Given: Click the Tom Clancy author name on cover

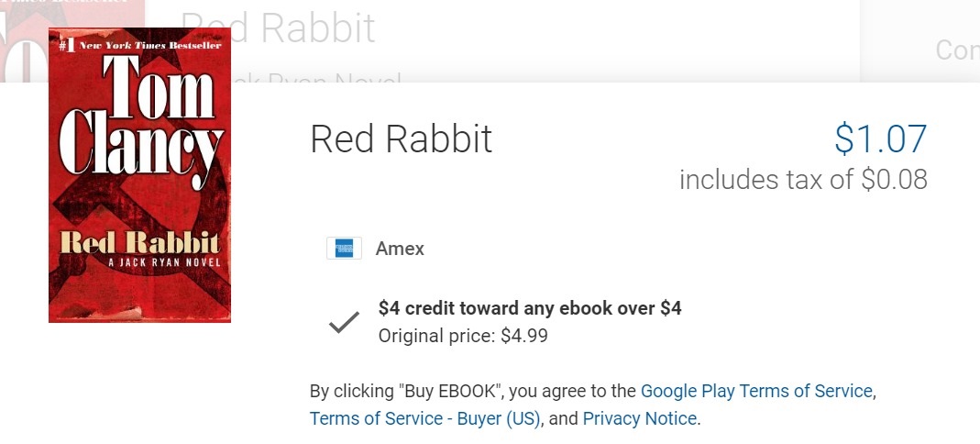Looking at the screenshot, I should click(139, 119).
